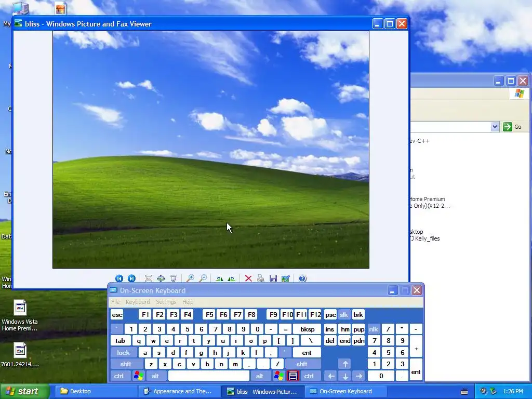Toggle the right alt key

[260, 376]
